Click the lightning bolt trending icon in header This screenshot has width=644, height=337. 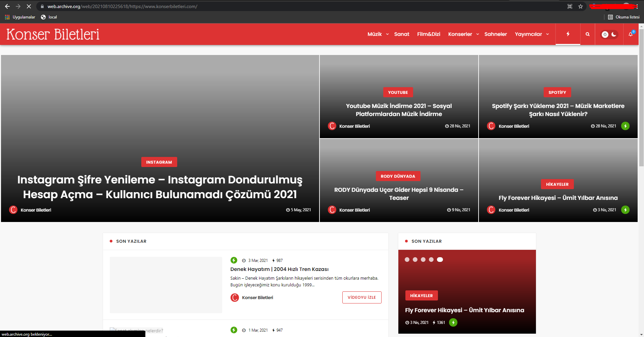click(x=568, y=34)
